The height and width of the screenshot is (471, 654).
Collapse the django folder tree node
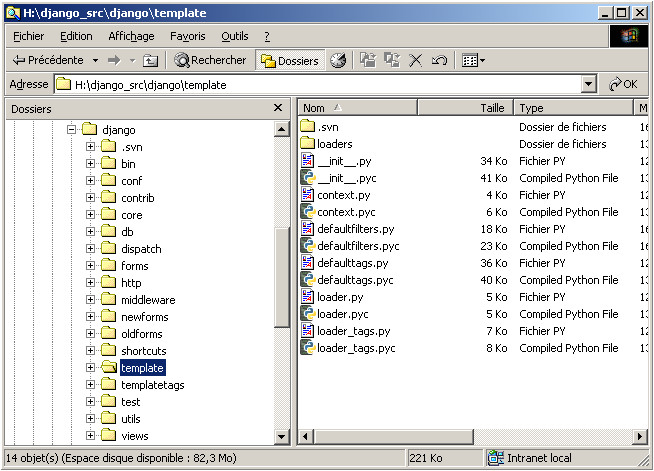72,130
